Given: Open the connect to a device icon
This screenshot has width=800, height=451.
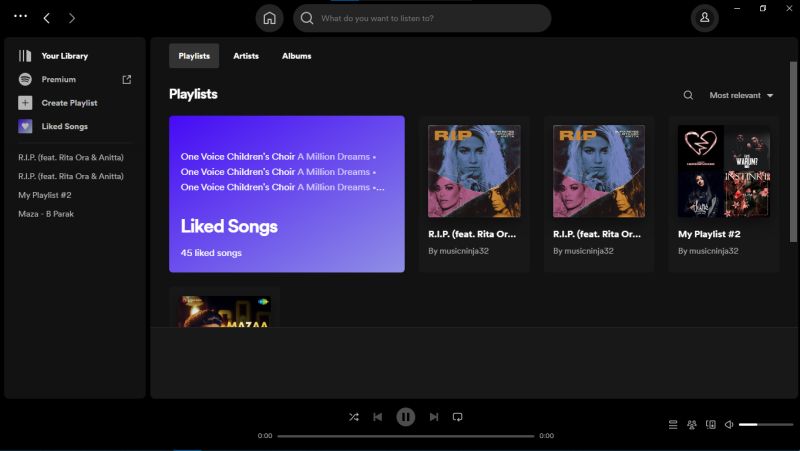Looking at the screenshot, I should pos(711,424).
